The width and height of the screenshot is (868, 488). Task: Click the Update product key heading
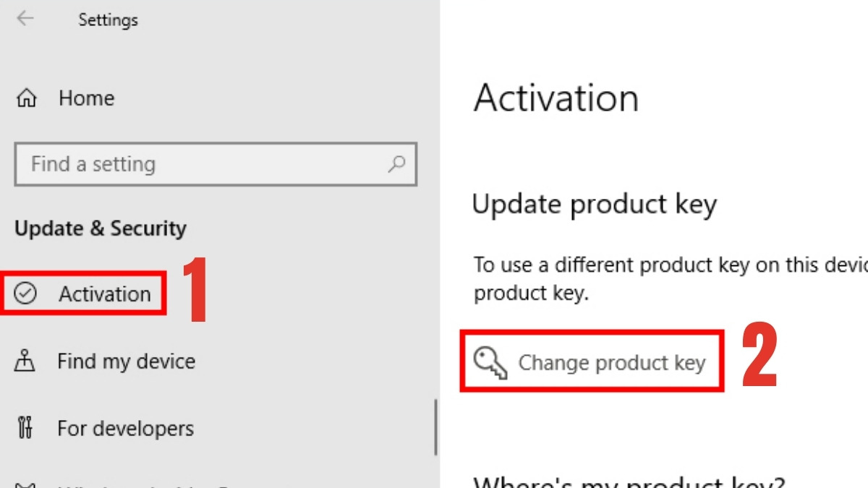click(595, 204)
